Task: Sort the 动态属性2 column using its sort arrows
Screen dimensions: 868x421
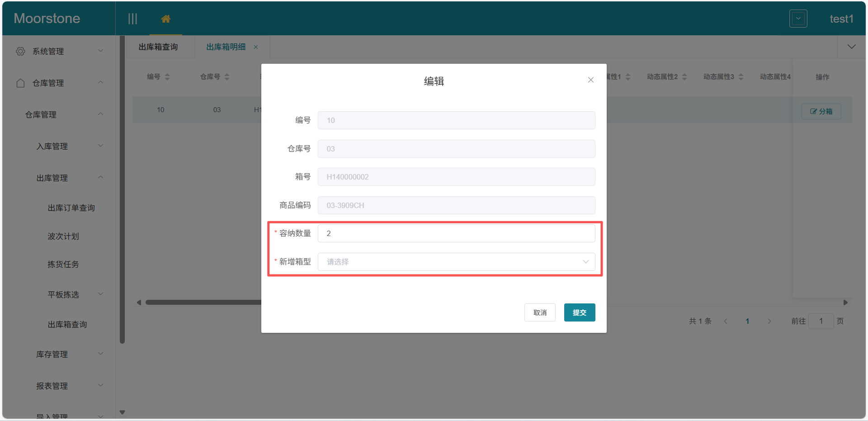Action: click(684, 77)
